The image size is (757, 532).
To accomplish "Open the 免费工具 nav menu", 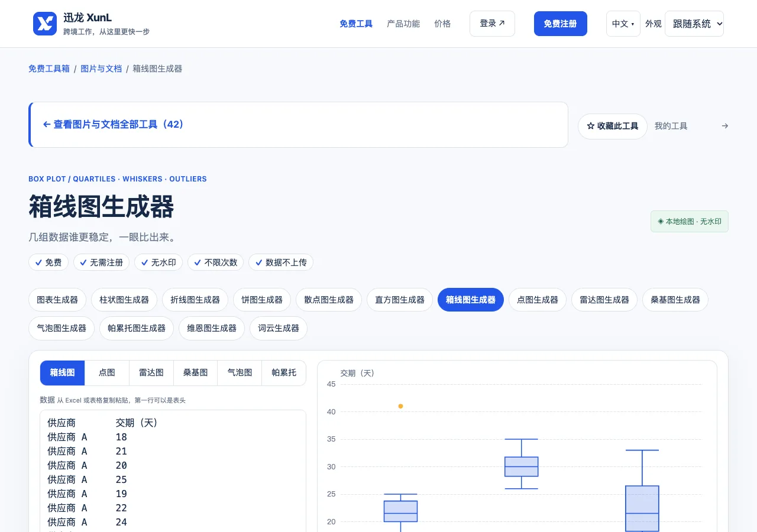I will (x=356, y=24).
